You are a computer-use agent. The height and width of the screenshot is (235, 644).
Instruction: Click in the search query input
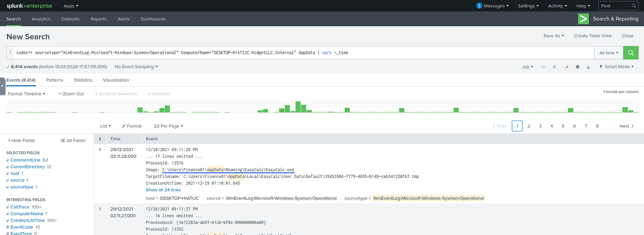tap(304, 53)
